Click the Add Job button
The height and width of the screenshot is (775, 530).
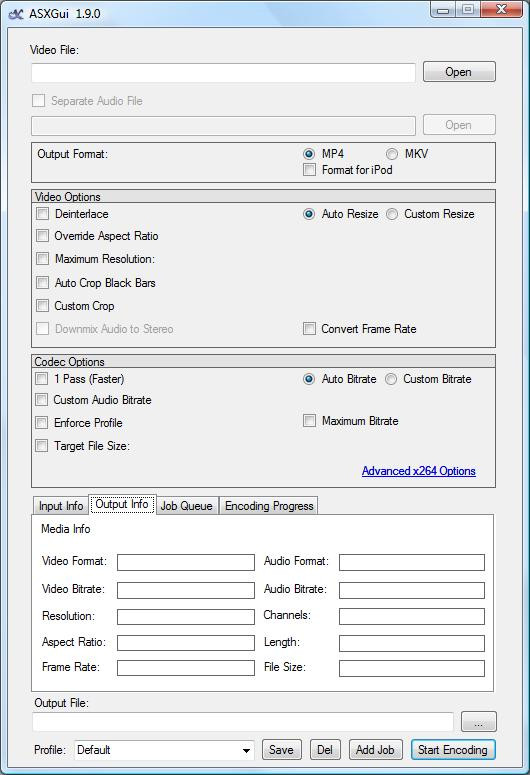click(375, 750)
